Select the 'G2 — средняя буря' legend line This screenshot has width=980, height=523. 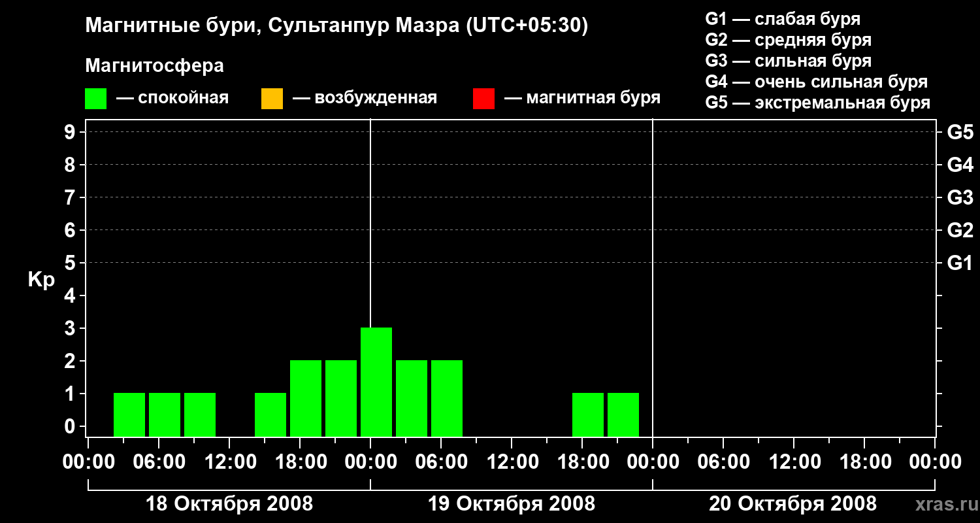[788, 40]
